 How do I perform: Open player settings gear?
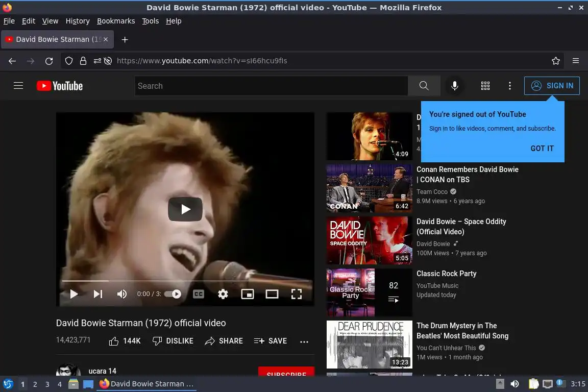[223, 294]
